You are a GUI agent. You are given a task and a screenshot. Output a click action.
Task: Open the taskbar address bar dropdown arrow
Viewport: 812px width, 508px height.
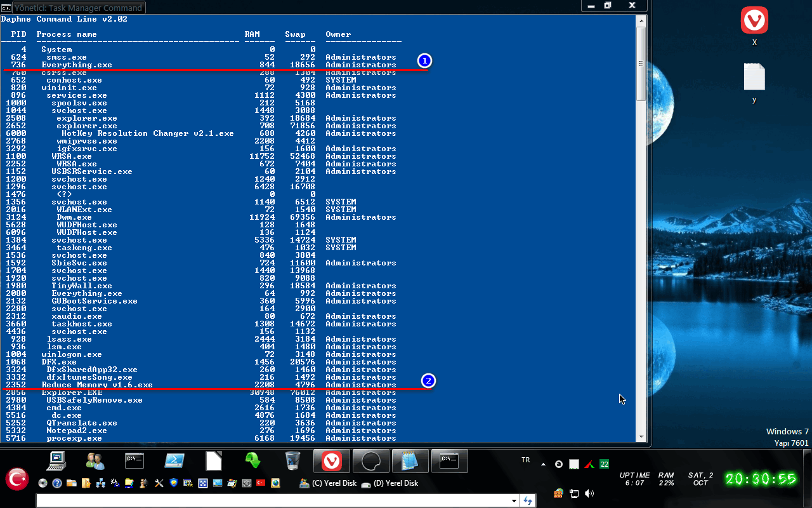[x=514, y=501]
